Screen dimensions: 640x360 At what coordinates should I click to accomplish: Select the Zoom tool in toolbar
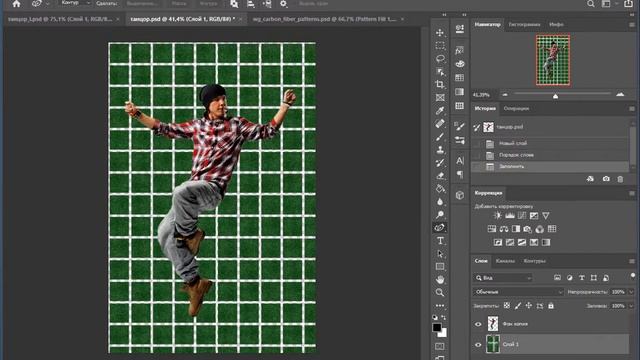point(440,293)
